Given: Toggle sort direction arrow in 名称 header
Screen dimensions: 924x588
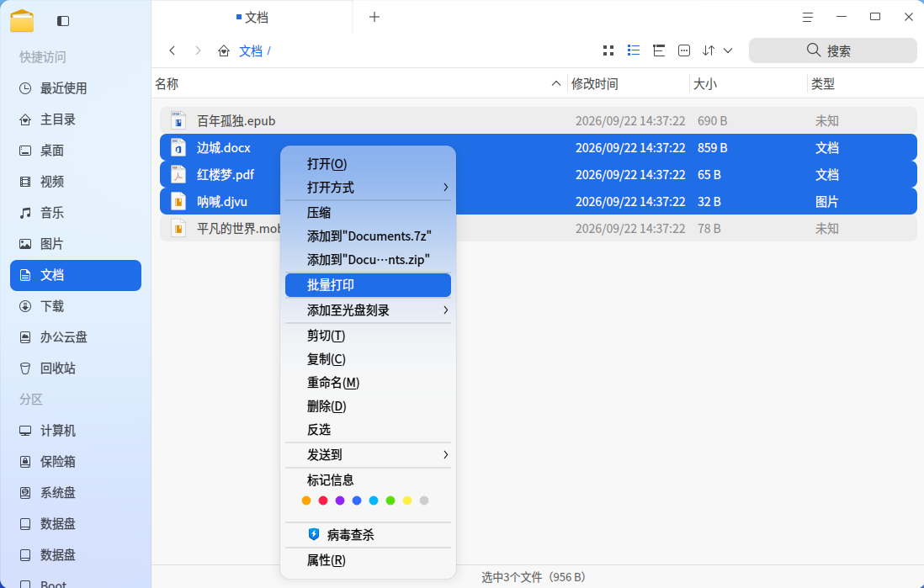Looking at the screenshot, I should click(555, 83).
